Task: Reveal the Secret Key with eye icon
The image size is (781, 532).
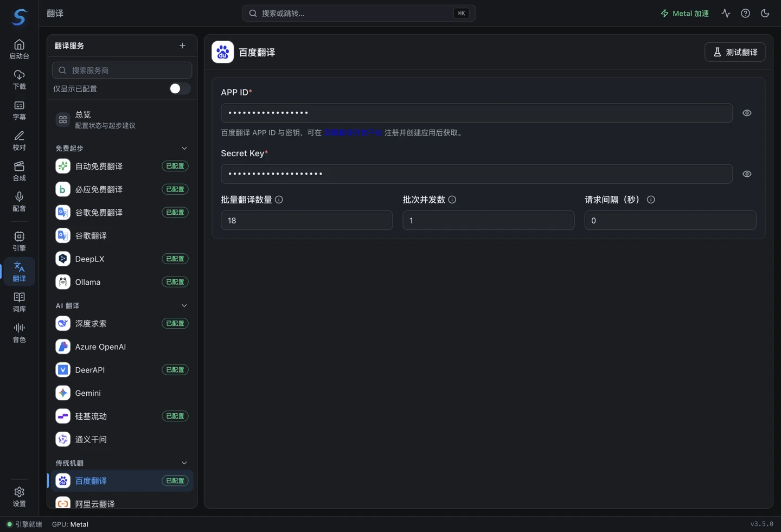Action: point(747,174)
